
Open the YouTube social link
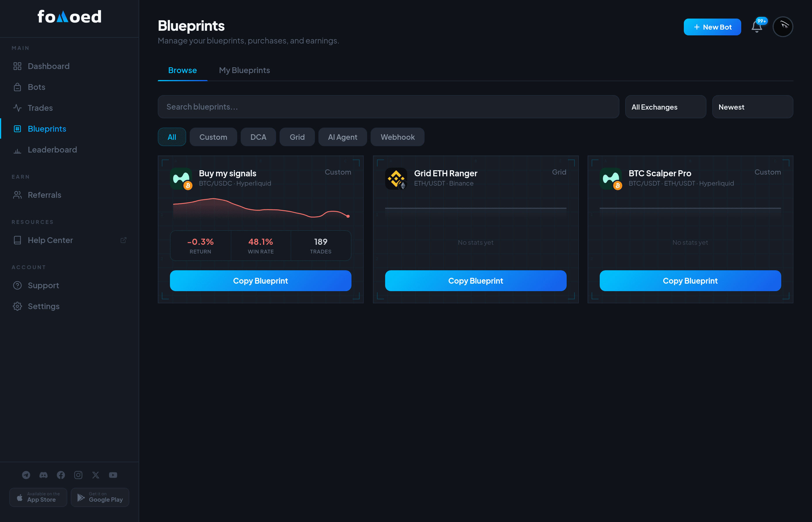(113, 475)
